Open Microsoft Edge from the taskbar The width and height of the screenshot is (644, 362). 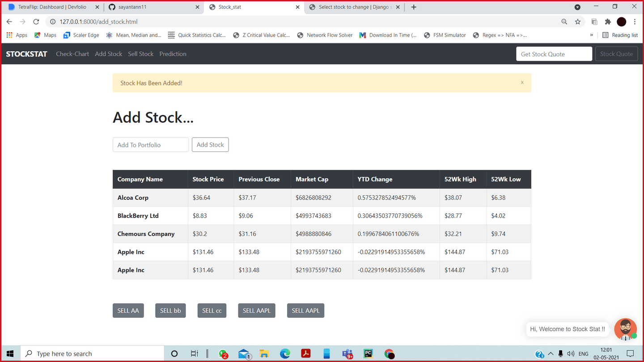pyautogui.click(x=285, y=354)
